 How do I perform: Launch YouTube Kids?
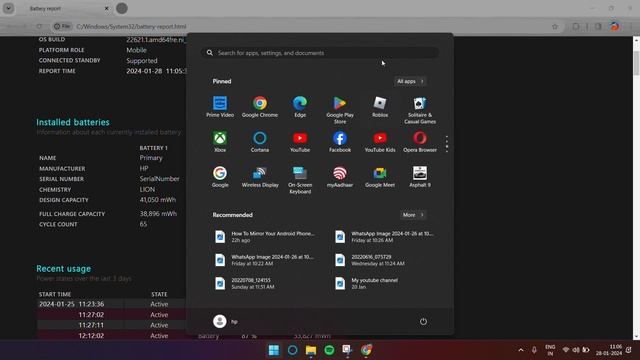click(380, 142)
